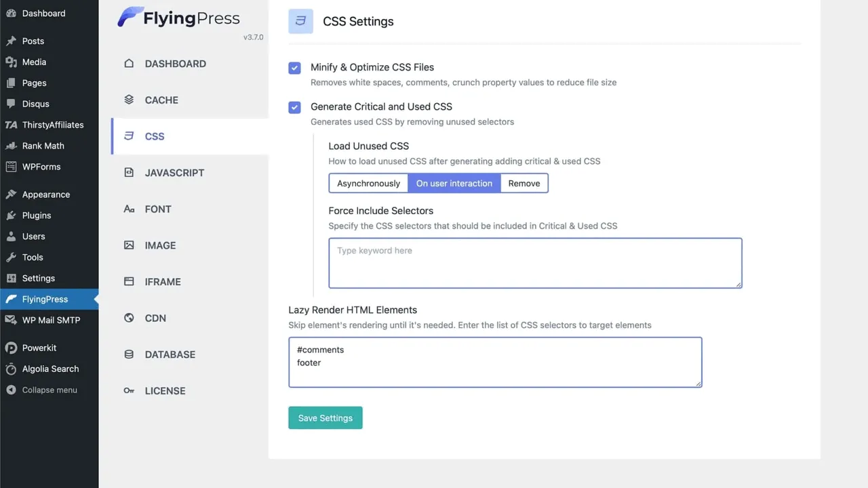Click the picture icon beside IMAGE
The height and width of the screenshot is (488, 868).
(x=129, y=245)
